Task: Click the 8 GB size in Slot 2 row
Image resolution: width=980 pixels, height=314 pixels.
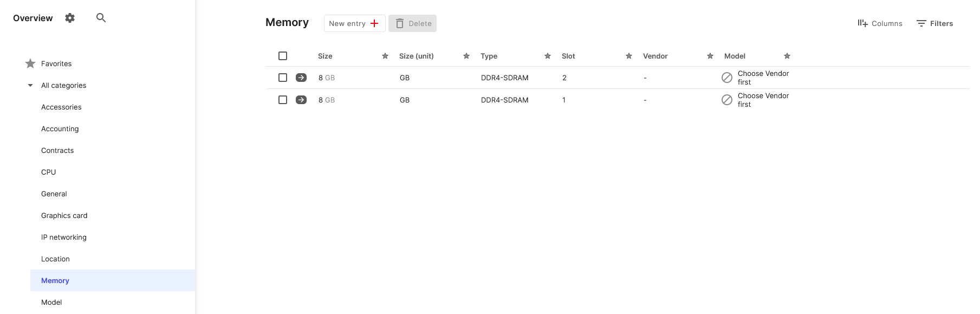Action: click(327, 78)
